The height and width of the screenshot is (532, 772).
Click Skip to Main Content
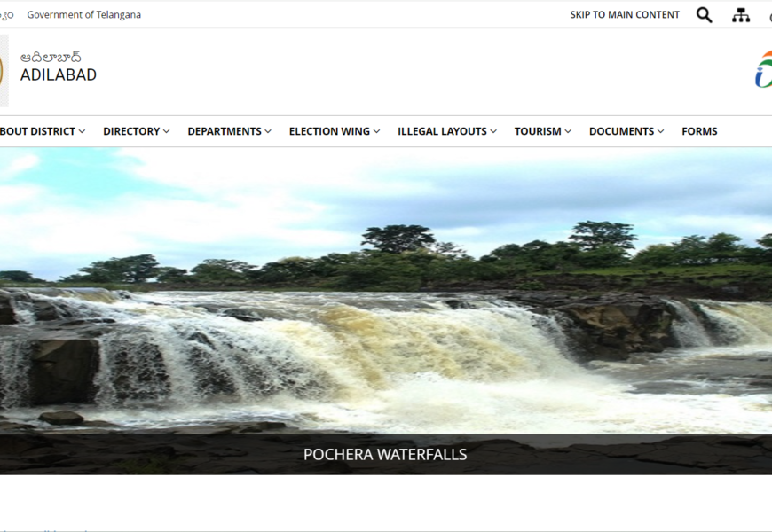(x=625, y=15)
